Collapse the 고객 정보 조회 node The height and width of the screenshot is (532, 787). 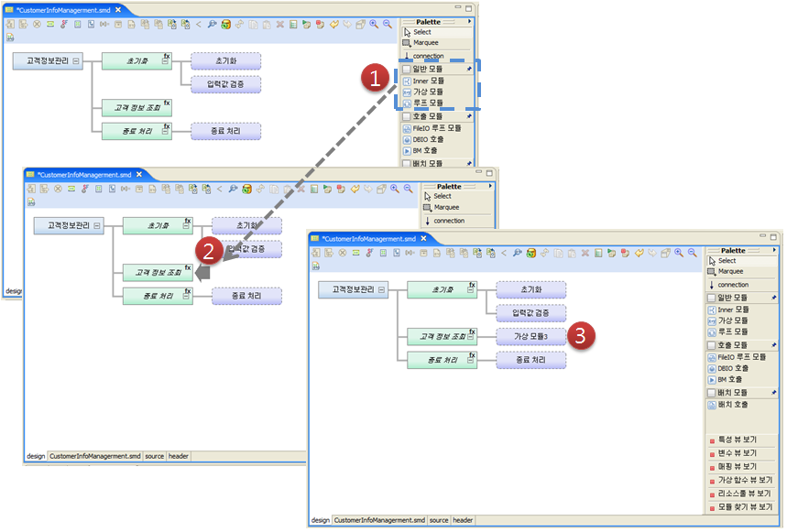coord(470,337)
